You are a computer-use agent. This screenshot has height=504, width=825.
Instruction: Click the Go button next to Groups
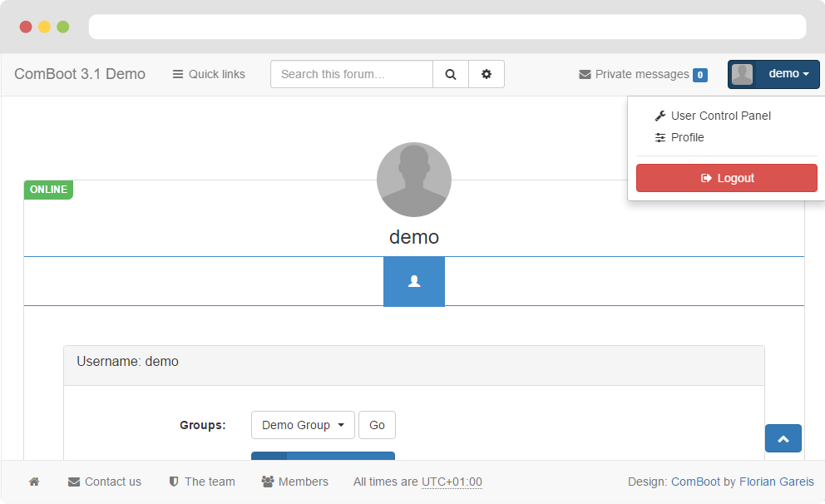[x=377, y=425]
